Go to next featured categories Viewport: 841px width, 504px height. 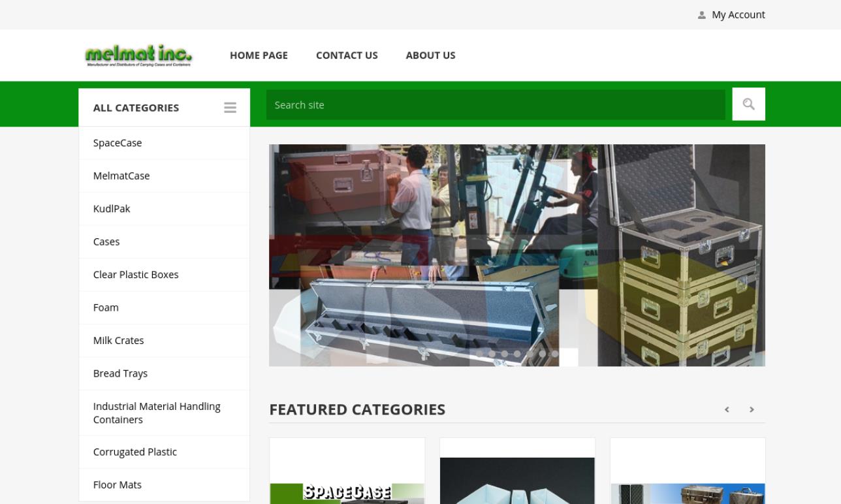[x=752, y=409]
